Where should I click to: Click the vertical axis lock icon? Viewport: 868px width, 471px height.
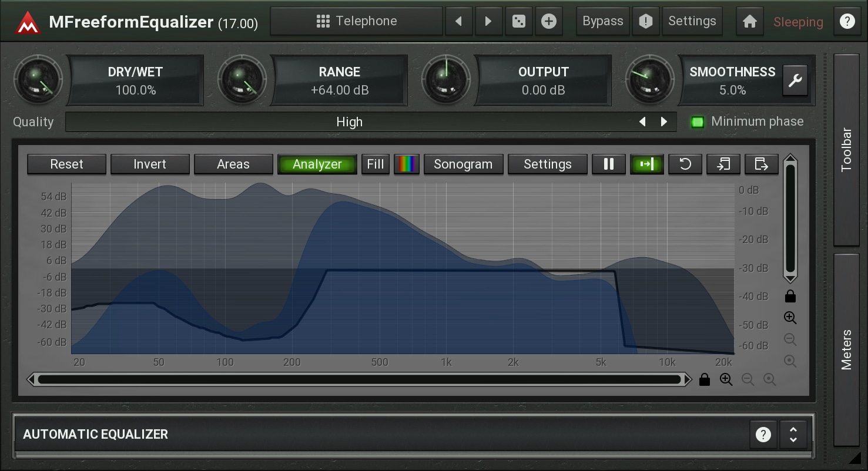point(790,296)
